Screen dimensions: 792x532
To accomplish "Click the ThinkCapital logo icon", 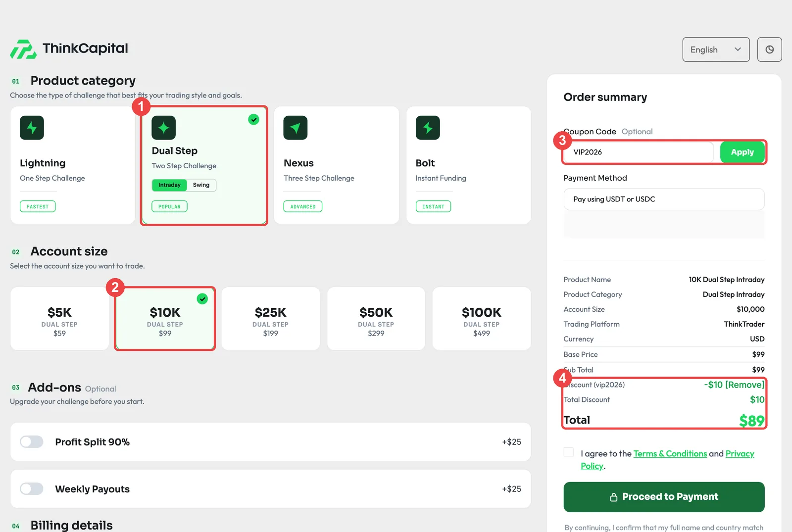I will click(x=23, y=49).
